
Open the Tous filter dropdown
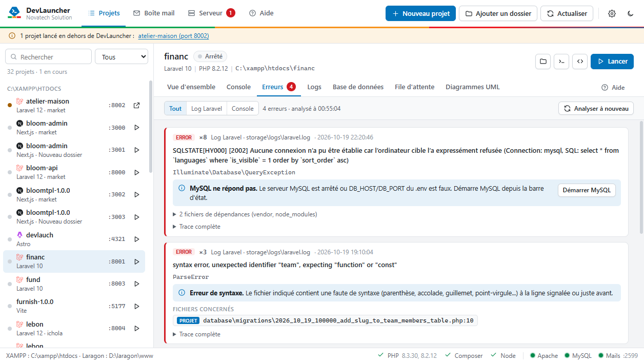click(122, 57)
